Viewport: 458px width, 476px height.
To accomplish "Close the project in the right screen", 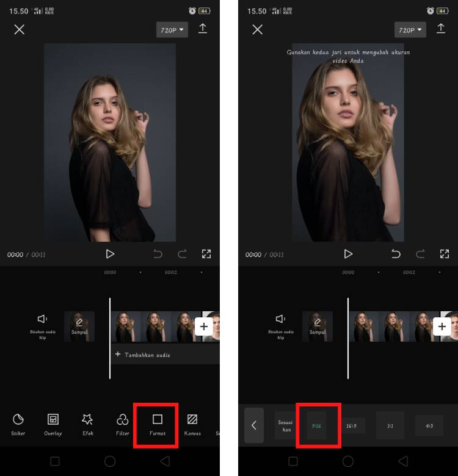I will coord(258,29).
